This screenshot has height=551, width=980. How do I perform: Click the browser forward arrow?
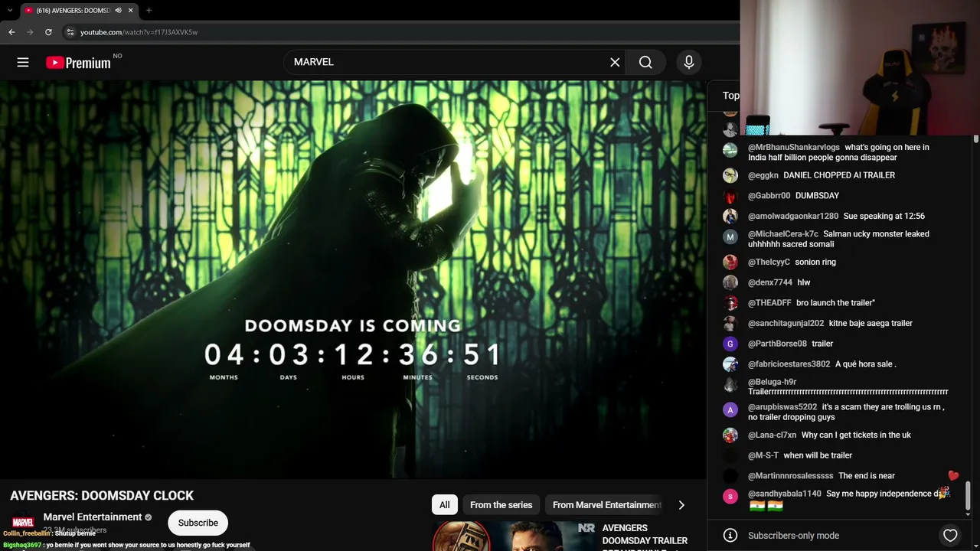coord(30,32)
